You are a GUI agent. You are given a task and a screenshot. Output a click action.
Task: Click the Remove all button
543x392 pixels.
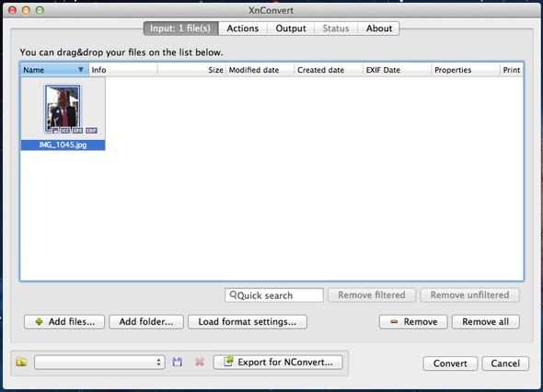coord(486,322)
